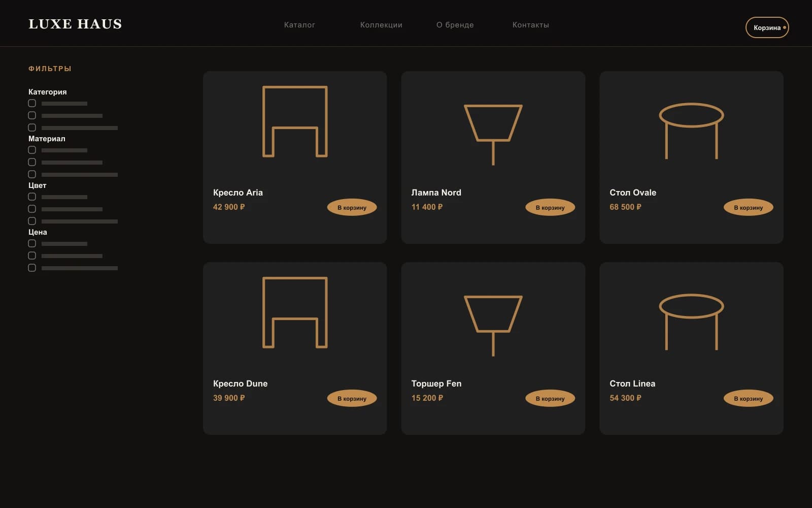Screen dimensions: 812x508
Task: Click the Стол Ovale table illustration
Action: pos(691,131)
